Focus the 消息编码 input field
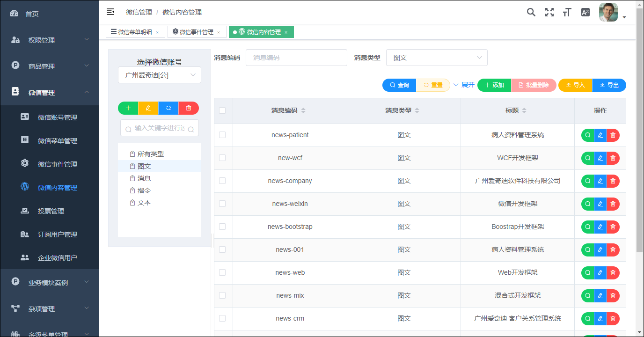This screenshot has width=644, height=337. click(296, 58)
